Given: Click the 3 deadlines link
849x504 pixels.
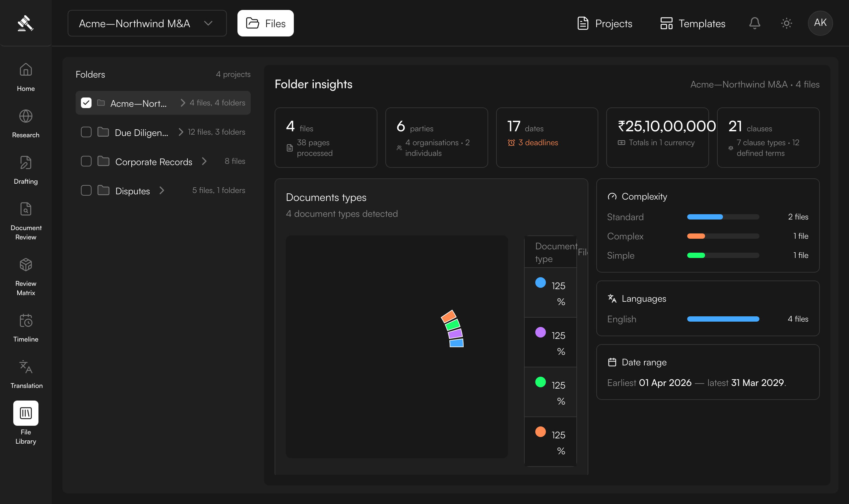Looking at the screenshot, I should (538, 143).
